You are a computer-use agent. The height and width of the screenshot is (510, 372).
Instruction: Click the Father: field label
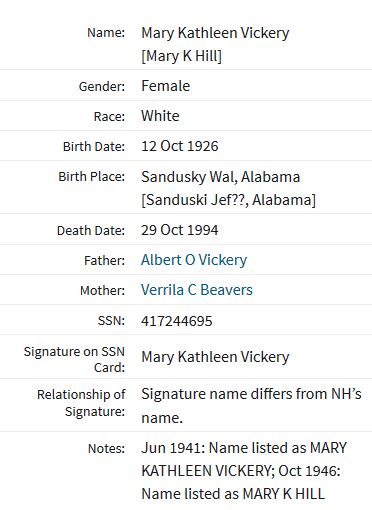[x=105, y=260]
